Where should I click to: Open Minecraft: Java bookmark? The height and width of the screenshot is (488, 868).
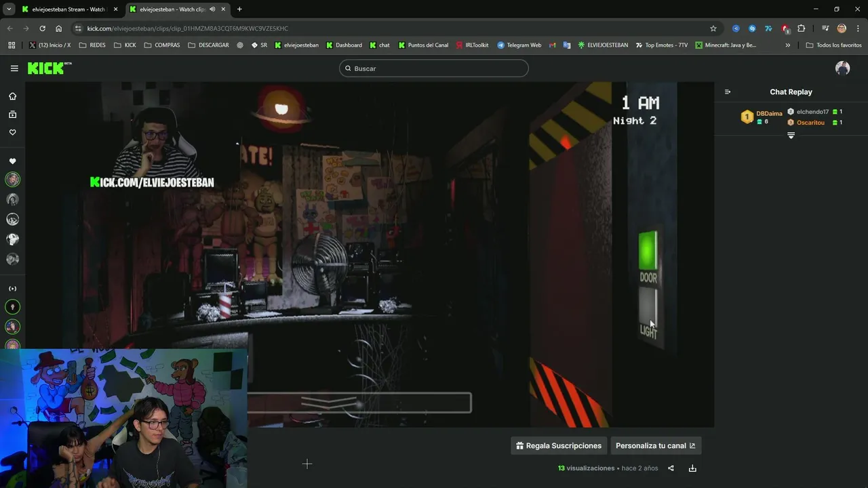click(x=726, y=45)
